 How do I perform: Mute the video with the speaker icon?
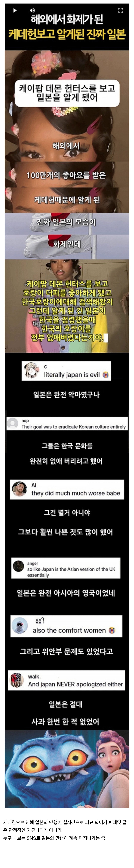pos(32,10)
